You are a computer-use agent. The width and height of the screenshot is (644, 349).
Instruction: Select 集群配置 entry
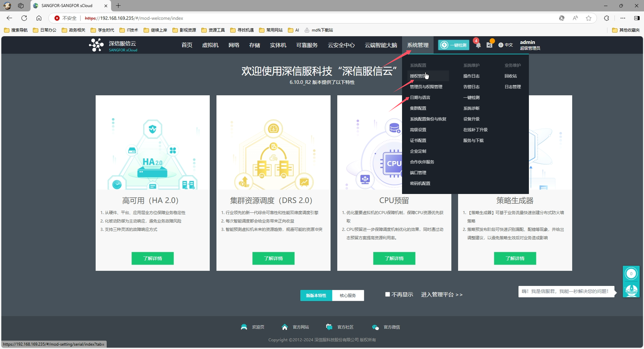click(418, 108)
